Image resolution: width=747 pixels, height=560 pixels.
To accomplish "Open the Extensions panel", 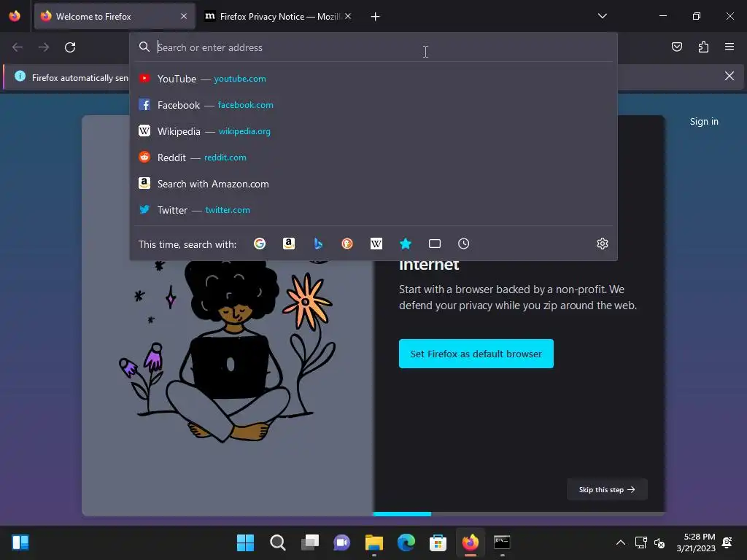I will click(703, 47).
